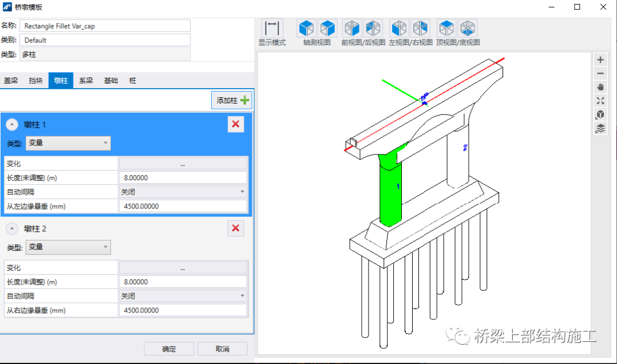Open the 变化 ellipsis button for 墩柱 2

tap(183, 268)
